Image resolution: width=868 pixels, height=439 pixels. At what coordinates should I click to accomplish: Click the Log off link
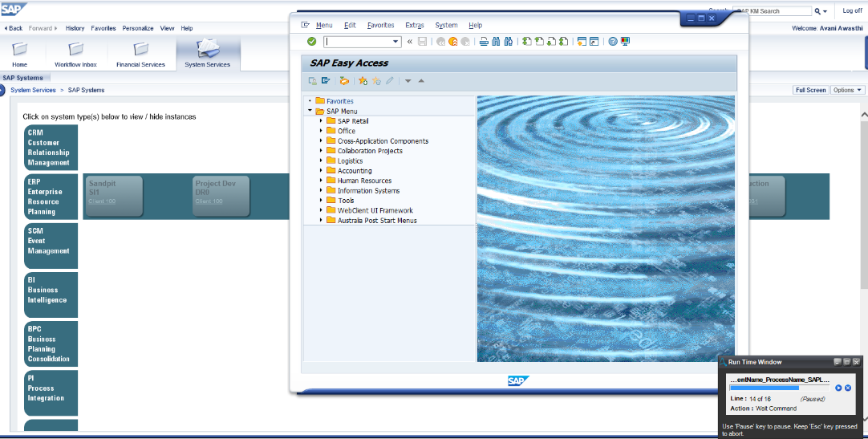(852, 10)
